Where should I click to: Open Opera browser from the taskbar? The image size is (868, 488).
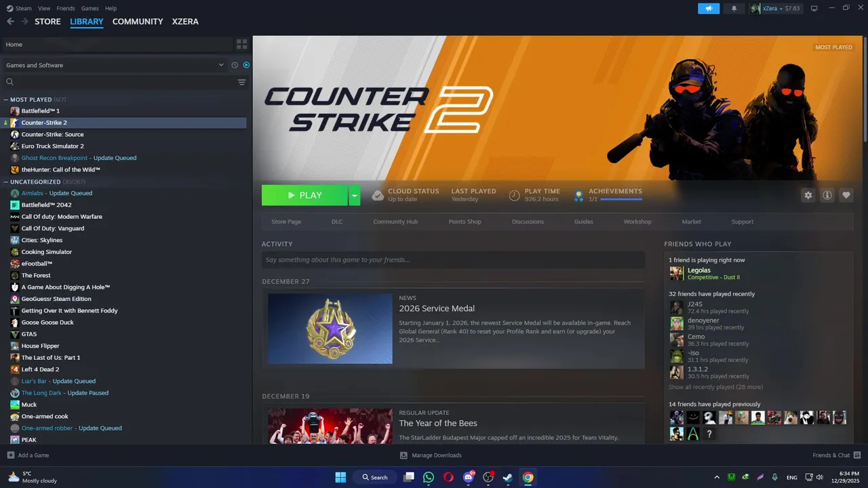(448, 477)
